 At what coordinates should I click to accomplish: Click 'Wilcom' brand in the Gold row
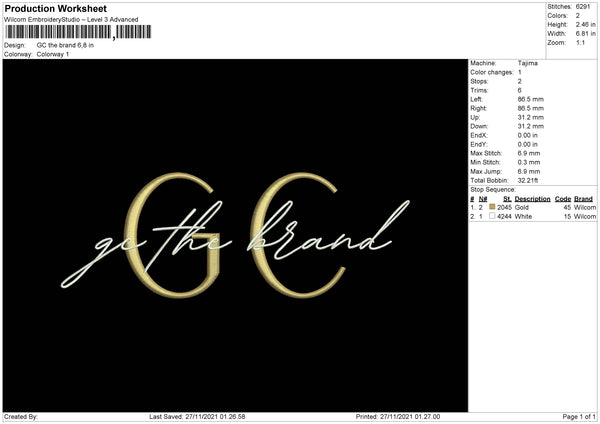click(x=585, y=207)
